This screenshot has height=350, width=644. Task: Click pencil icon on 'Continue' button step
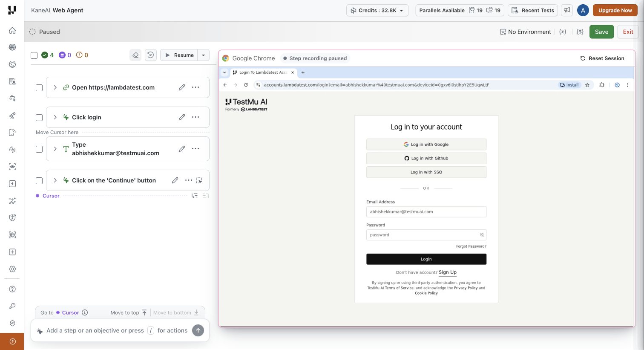(x=175, y=180)
